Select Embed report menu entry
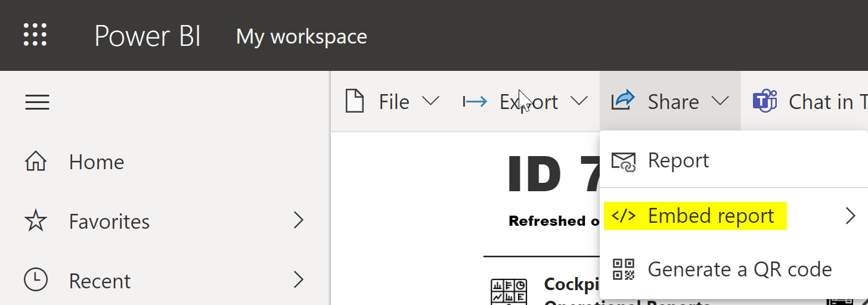Image resolution: width=868 pixels, height=305 pixels. click(734, 216)
